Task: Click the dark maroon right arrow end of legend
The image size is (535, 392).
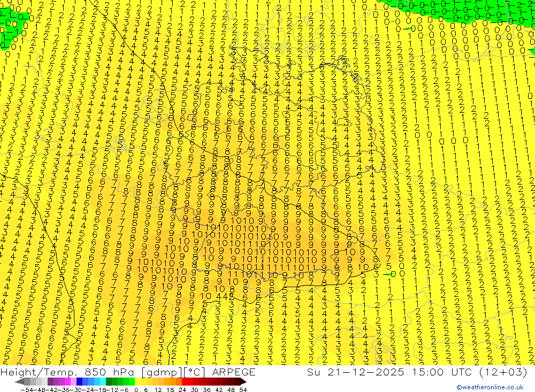Action: tap(243, 381)
